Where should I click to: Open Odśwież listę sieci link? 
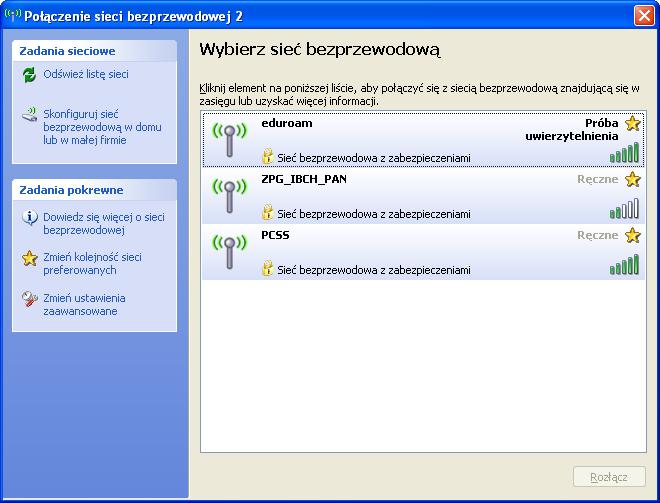[x=86, y=75]
